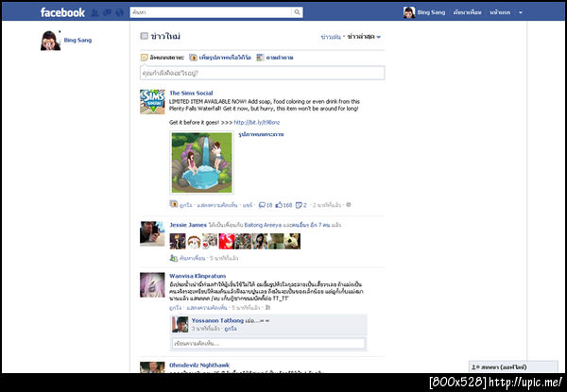The image size is (567, 392).
Task: Open the chat offline bar
Action: click(513, 367)
